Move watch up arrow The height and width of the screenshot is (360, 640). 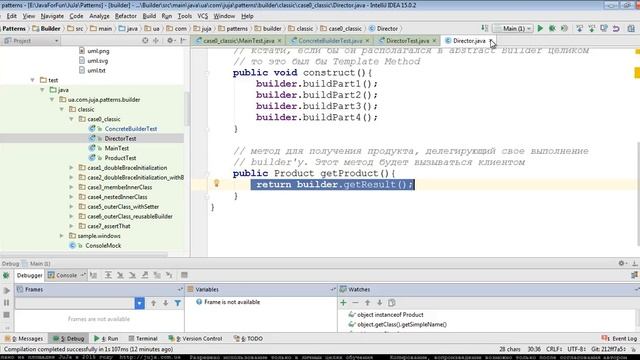(x=367, y=303)
